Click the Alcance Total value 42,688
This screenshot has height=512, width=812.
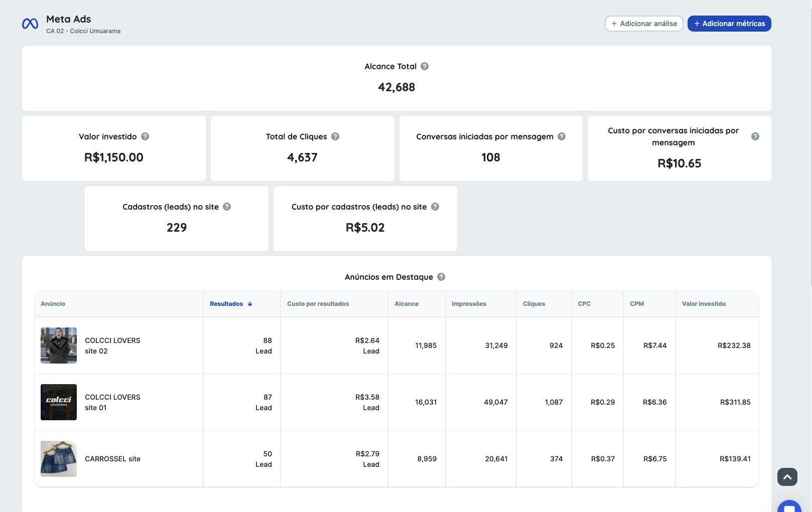396,87
